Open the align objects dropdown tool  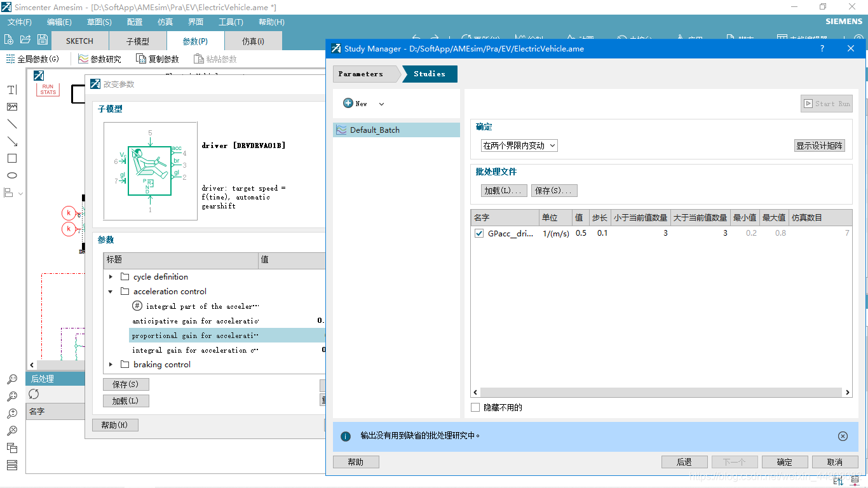click(13, 193)
